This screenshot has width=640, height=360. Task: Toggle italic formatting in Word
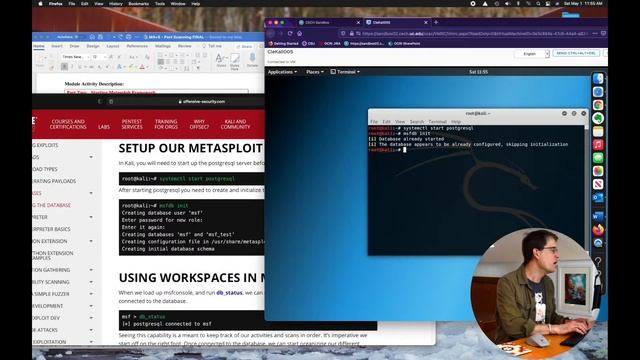coord(72,67)
